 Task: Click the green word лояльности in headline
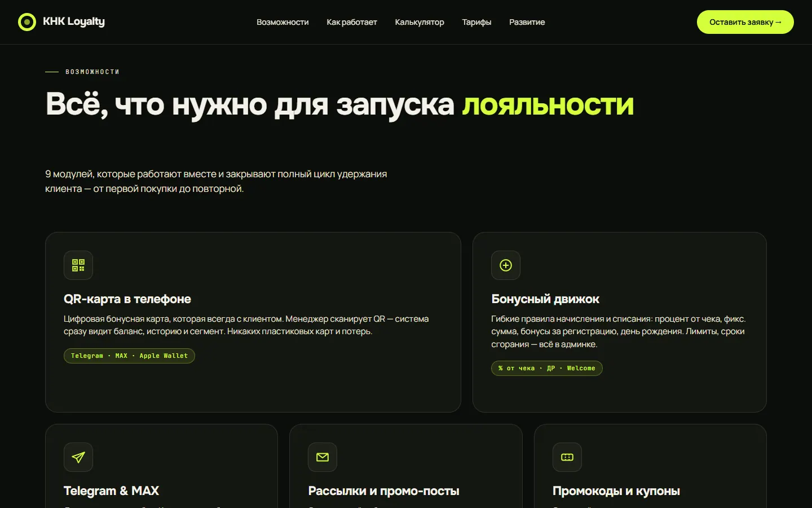[548, 105]
